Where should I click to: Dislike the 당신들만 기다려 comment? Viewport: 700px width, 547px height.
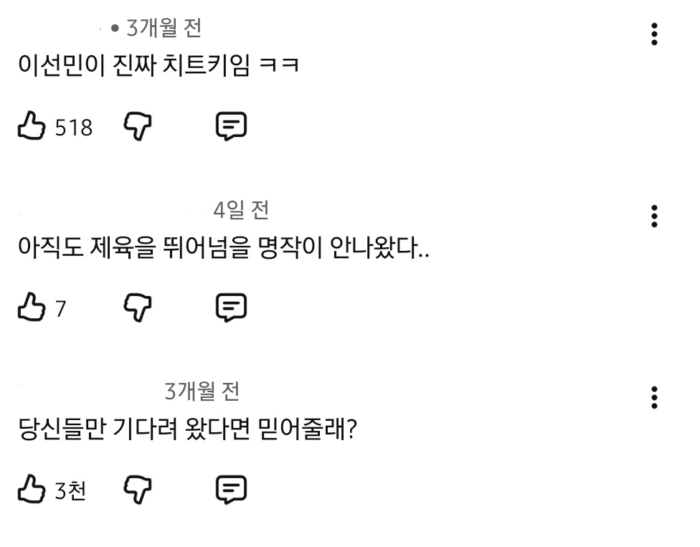(x=136, y=489)
